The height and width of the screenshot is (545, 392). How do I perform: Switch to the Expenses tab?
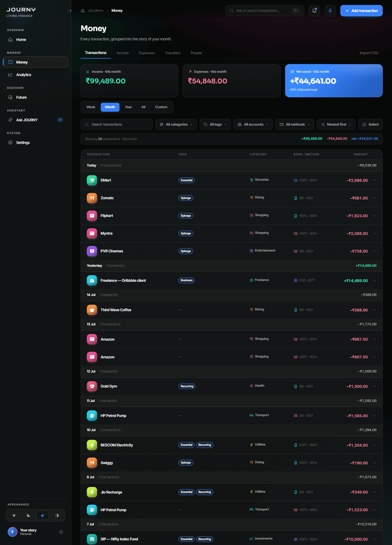point(147,53)
